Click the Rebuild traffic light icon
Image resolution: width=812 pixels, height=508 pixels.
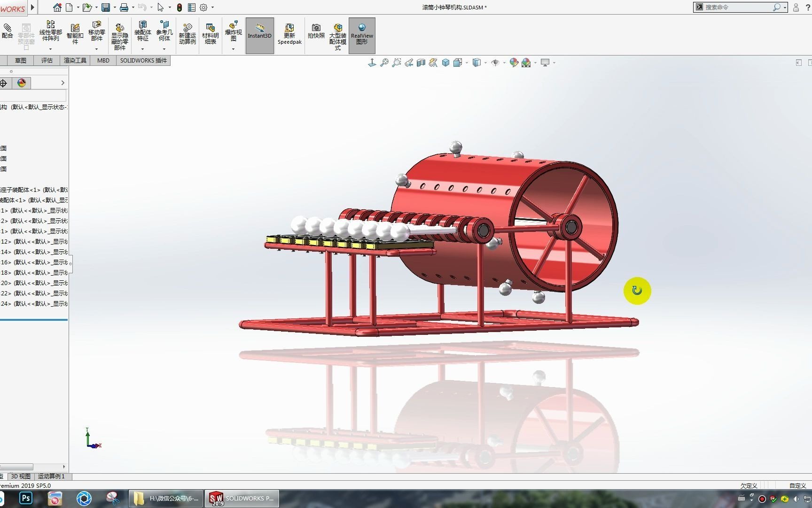180,8
